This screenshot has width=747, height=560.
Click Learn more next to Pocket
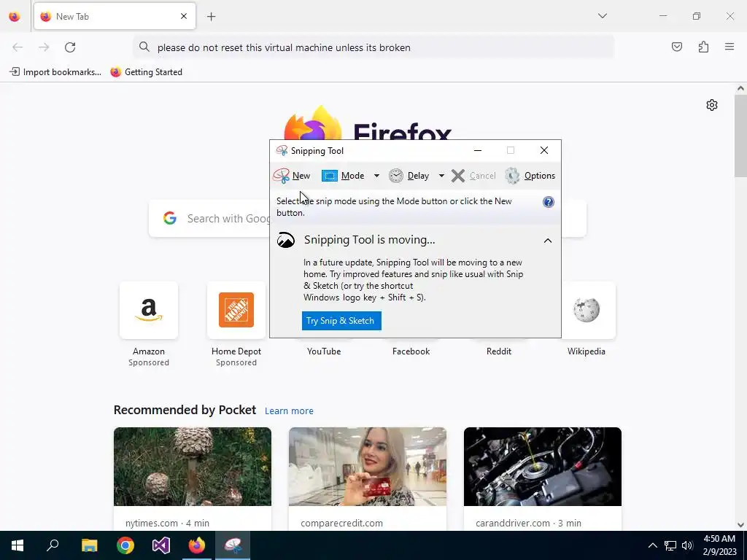click(289, 411)
